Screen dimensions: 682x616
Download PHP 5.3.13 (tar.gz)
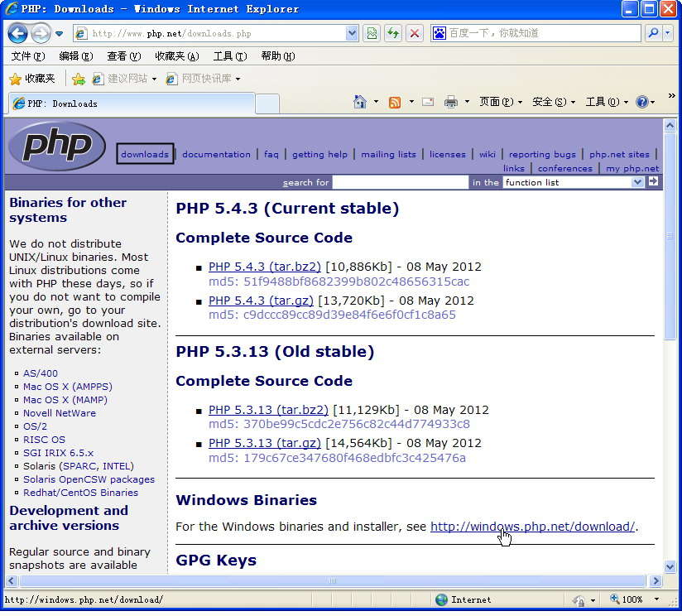265,443
